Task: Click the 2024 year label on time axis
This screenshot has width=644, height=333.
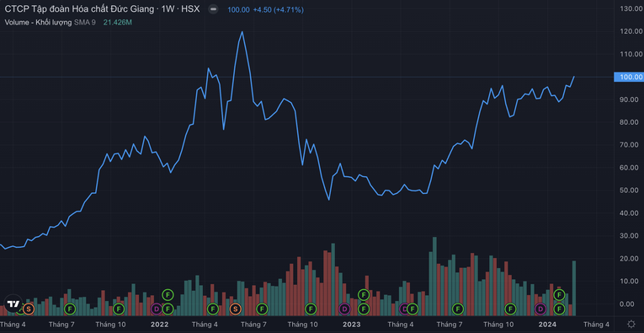Action: coord(547,325)
